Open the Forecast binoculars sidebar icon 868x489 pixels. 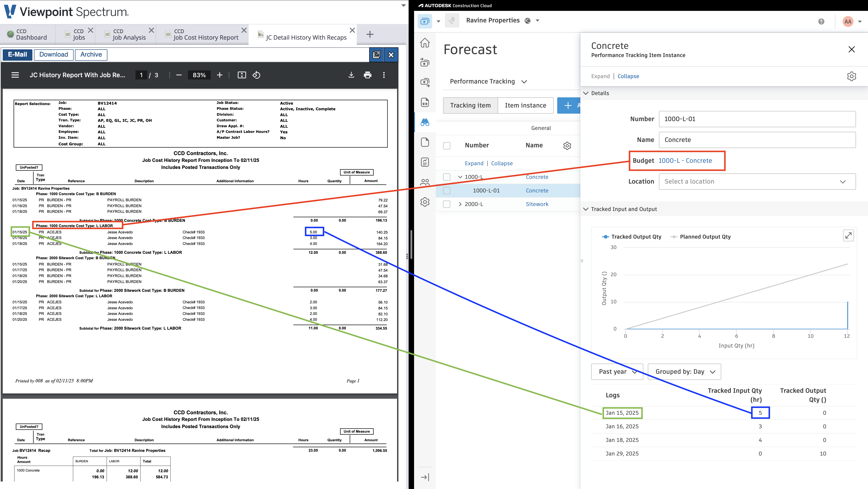click(425, 122)
